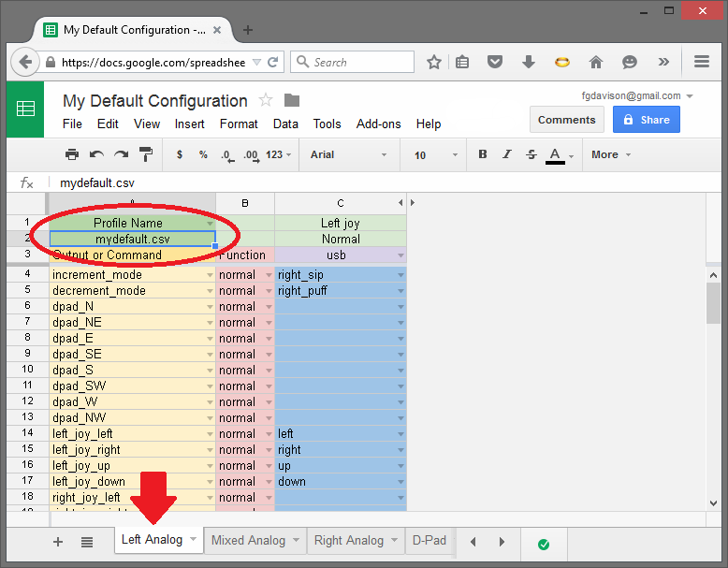728x568 pixels.
Task: Click the Comments button
Action: click(x=566, y=120)
